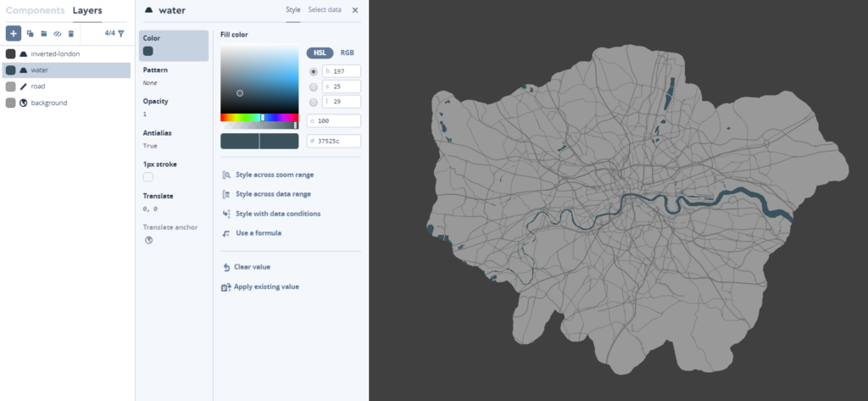Click the duplicate layers icon
The image size is (868, 401).
(x=30, y=34)
